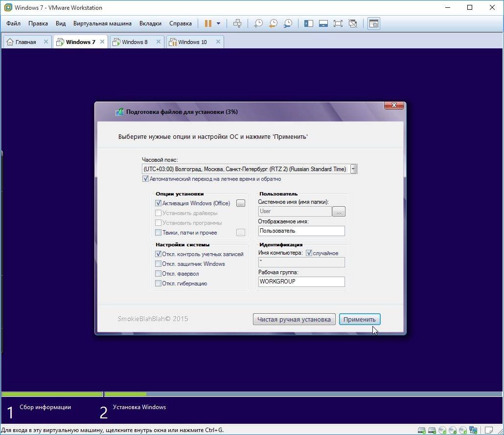Click the Сбор информации step label
This screenshot has width=504, height=435.
tap(46, 407)
